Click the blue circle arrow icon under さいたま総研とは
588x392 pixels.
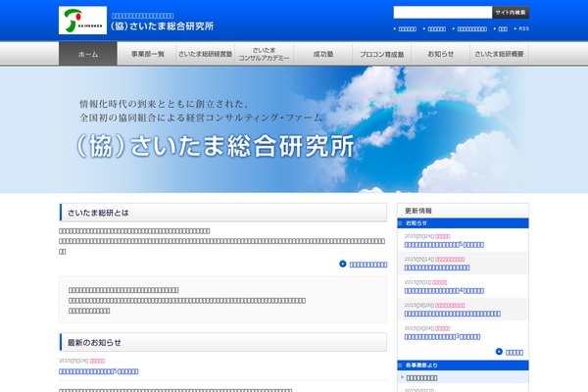(343, 264)
